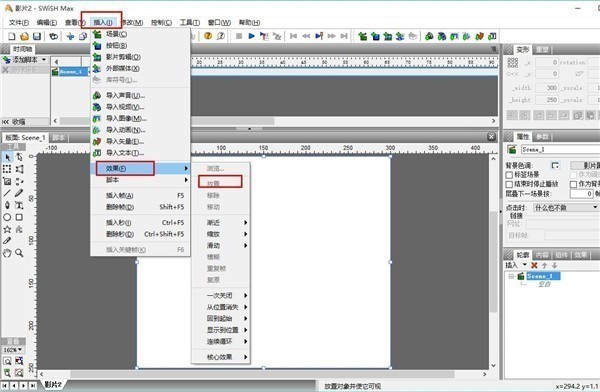Click the move down arrow in Outline panel

coord(554,265)
